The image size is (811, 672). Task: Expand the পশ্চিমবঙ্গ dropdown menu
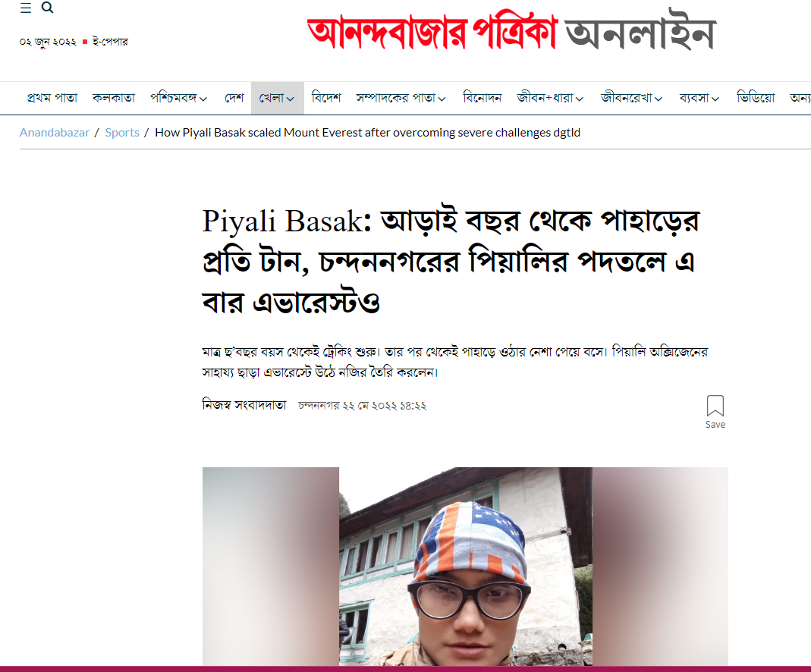pyautogui.click(x=178, y=98)
